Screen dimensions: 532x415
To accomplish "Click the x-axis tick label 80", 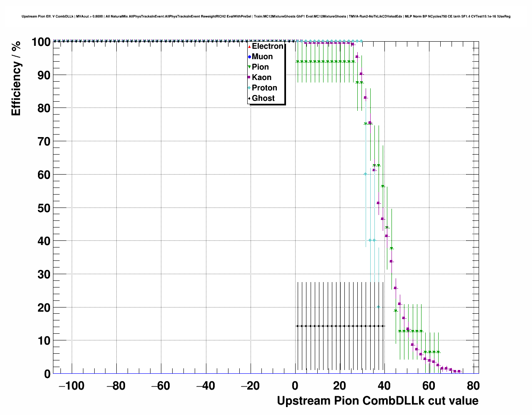I will pyautogui.click(x=473, y=386).
